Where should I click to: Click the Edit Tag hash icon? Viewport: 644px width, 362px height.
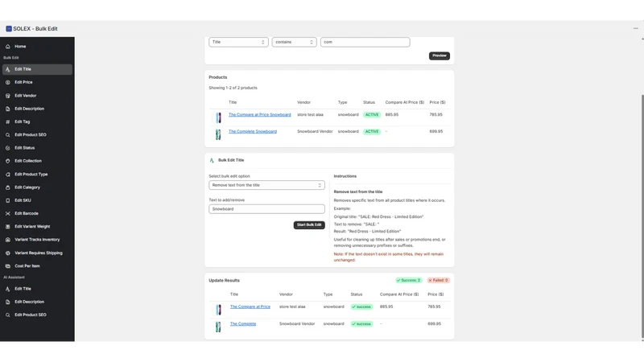click(8, 122)
